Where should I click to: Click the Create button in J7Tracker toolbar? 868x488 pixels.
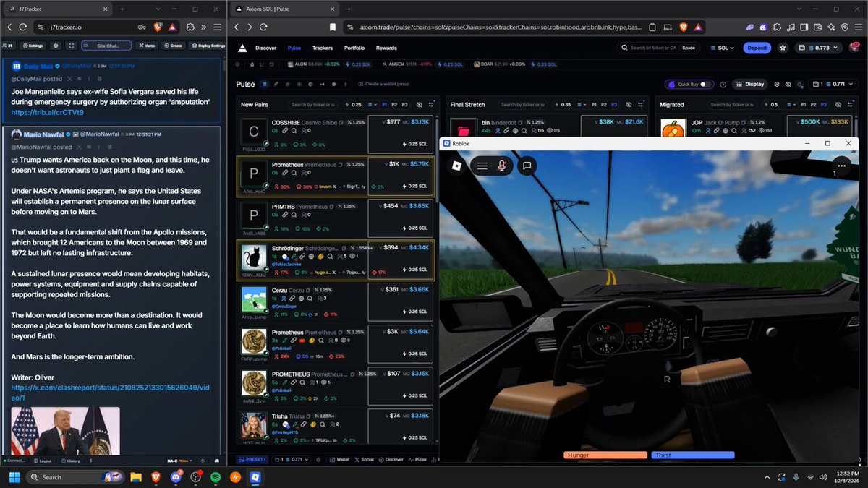pyautogui.click(x=173, y=46)
